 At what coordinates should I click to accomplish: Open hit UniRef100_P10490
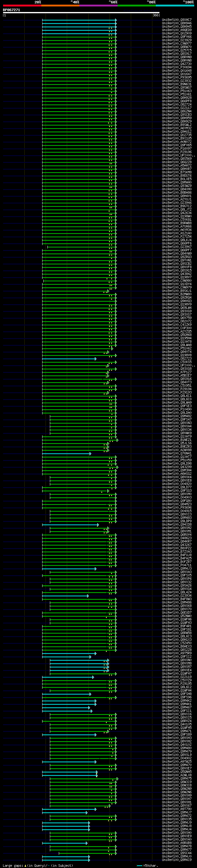point(177,409)
